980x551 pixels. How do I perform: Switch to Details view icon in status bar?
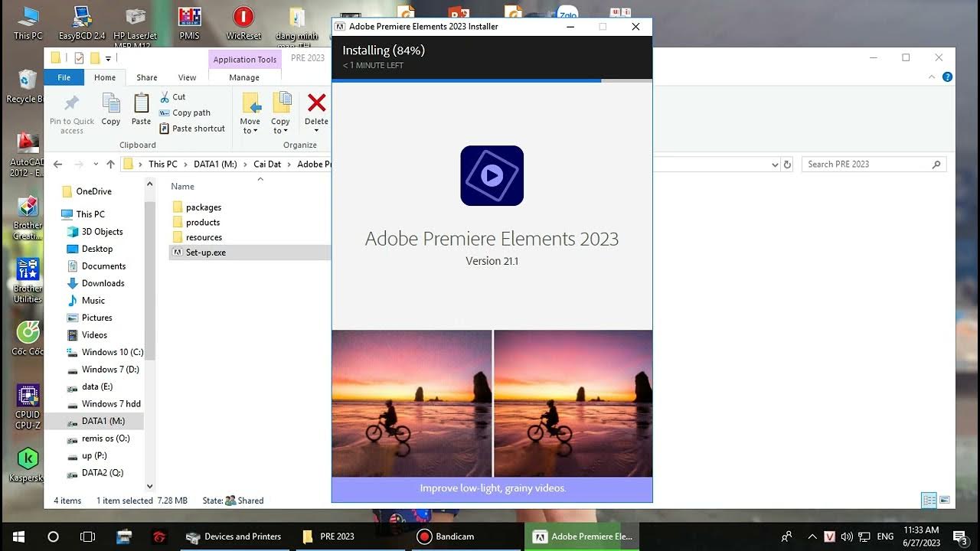click(x=929, y=500)
